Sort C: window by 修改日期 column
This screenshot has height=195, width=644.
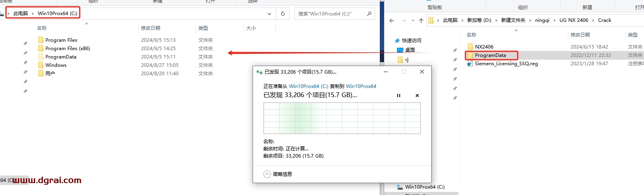(151, 28)
